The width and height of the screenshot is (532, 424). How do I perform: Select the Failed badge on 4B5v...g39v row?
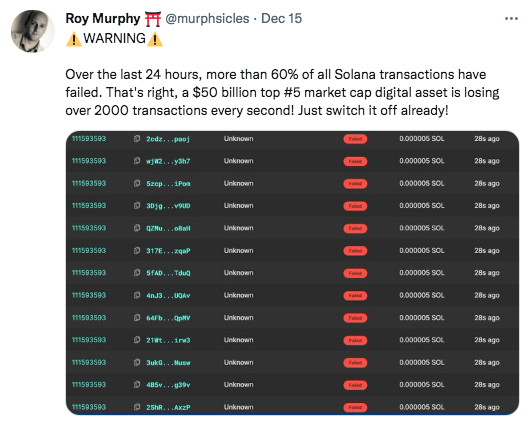tap(355, 385)
